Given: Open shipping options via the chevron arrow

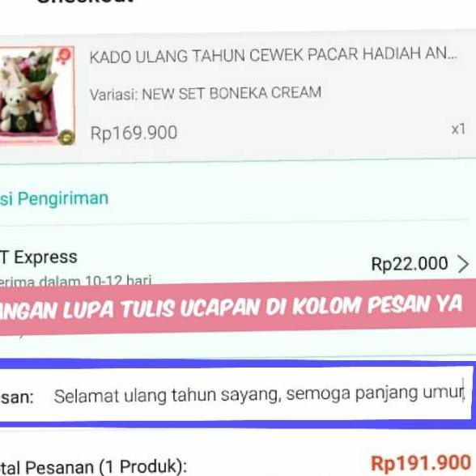Looking at the screenshot, I should [463, 264].
